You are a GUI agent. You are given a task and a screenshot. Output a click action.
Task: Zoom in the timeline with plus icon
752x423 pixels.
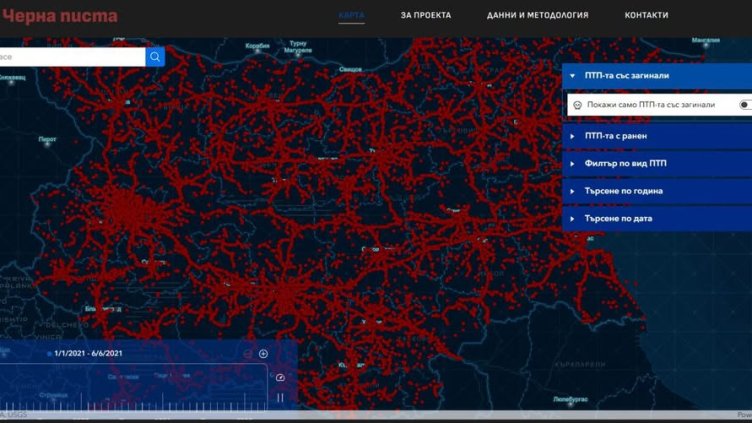(263, 354)
